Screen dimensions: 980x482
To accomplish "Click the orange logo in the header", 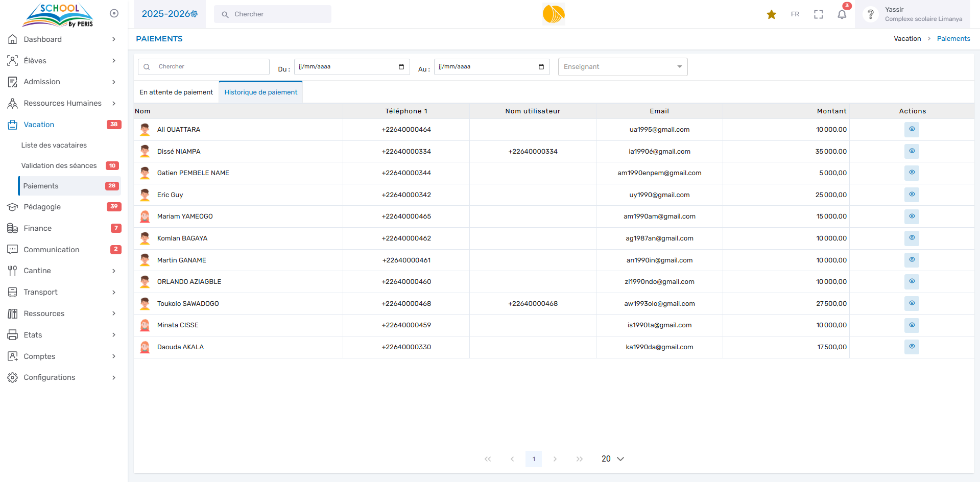I will click(x=553, y=14).
